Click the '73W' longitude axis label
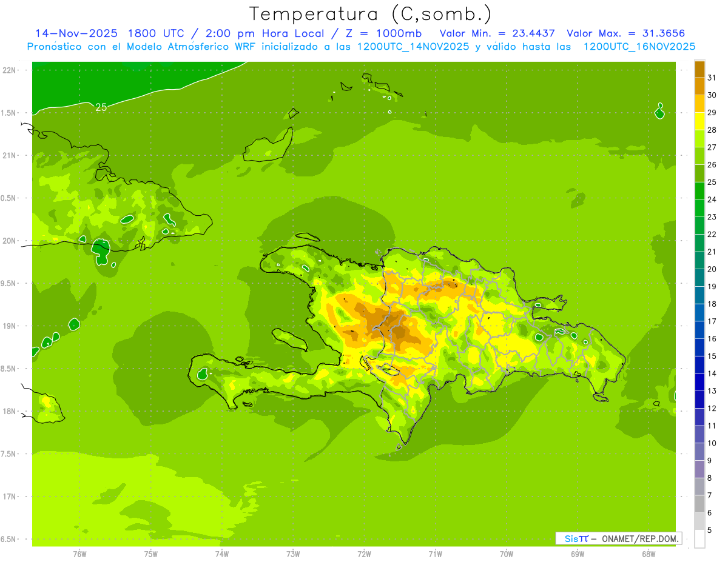The width and height of the screenshot is (728, 562). (x=293, y=554)
